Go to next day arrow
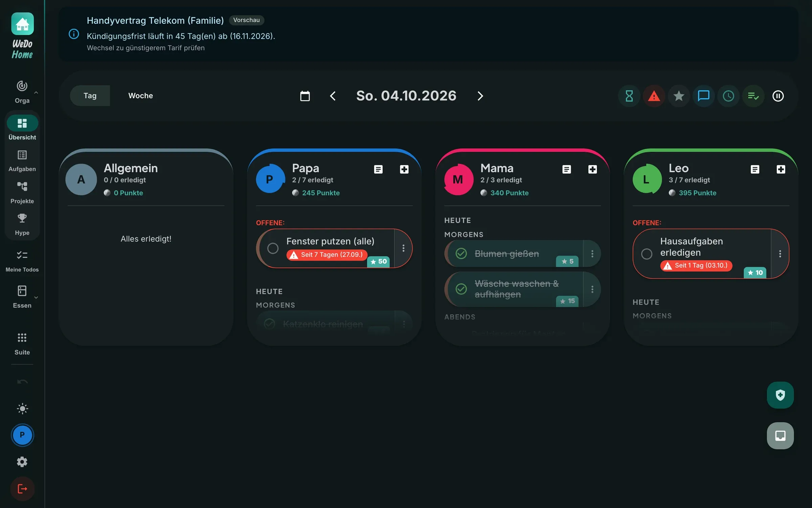 pos(480,96)
